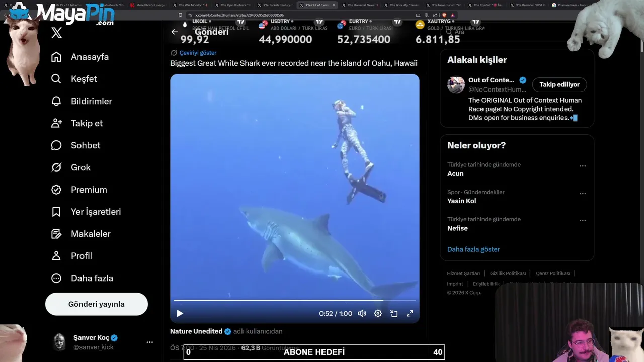Open Makaleler article icon
Screen dimensions: 644x362
(56, 234)
